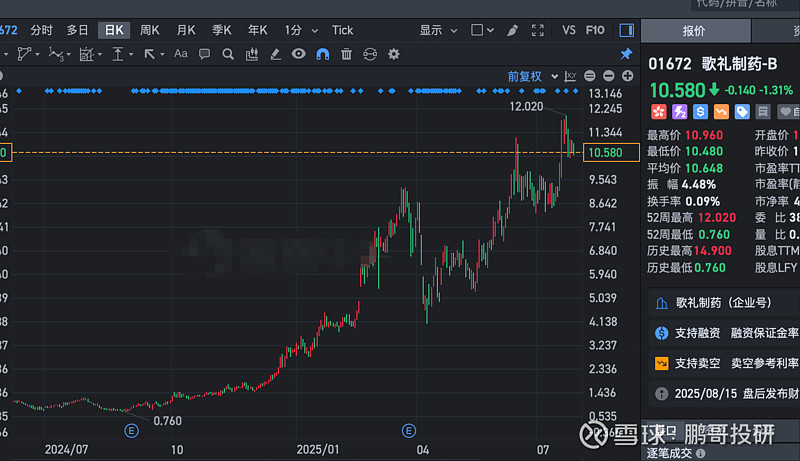Switch to 季K quarterly chart
The image size is (800, 461).
click(x=221, y=31)
